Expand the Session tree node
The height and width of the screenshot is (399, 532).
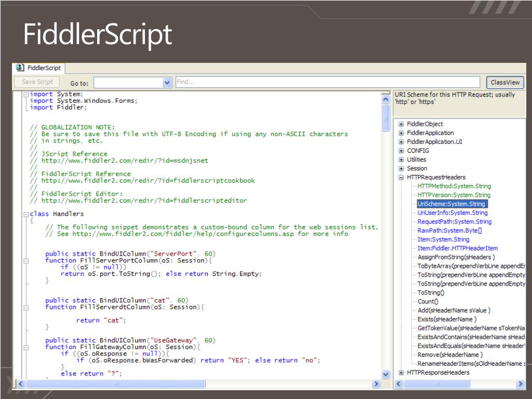401,168
